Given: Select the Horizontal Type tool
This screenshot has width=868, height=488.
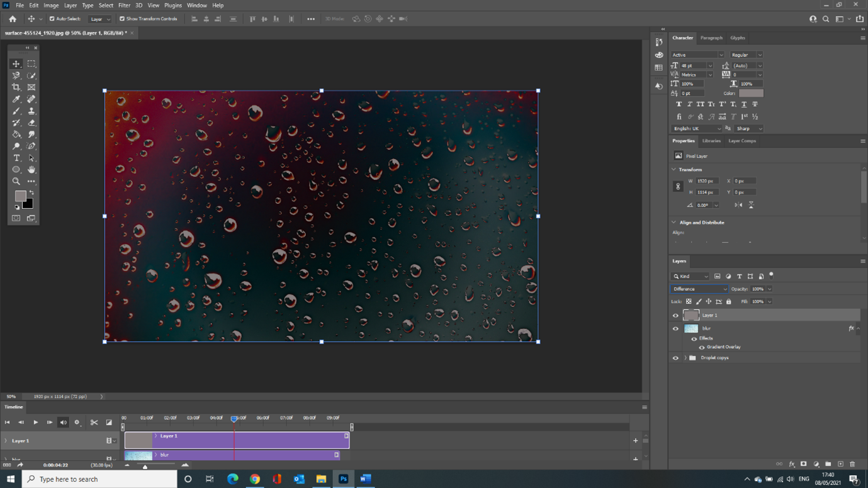Looking at the screenshot, I should click(x=16, y=158).
